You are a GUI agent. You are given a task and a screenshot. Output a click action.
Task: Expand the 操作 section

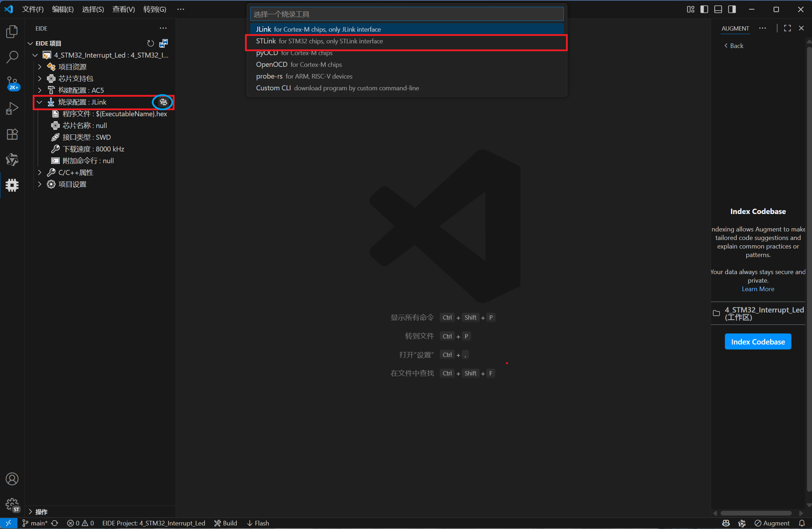[31, 512]
